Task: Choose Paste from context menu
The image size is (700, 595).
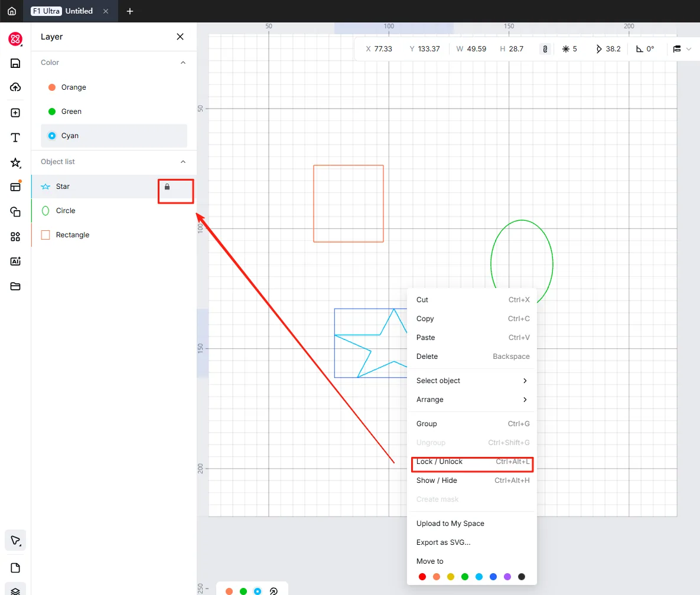Action: [x=473, y=338]
